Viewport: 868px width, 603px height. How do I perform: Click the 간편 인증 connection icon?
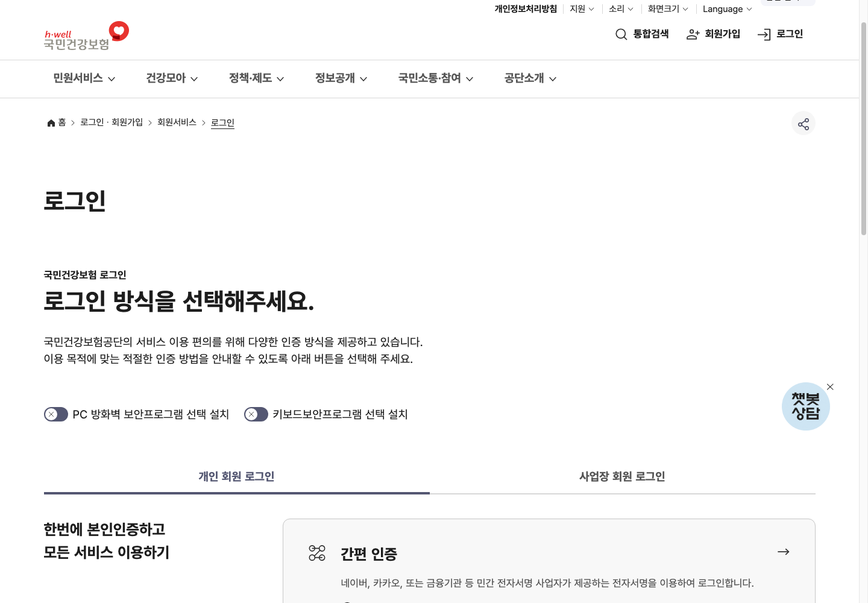[317, 553]
